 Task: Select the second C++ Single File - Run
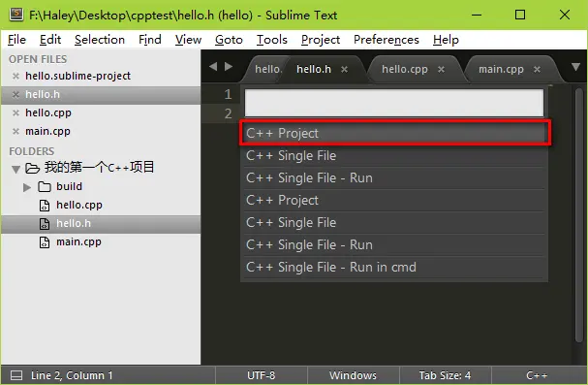(393, 245)
